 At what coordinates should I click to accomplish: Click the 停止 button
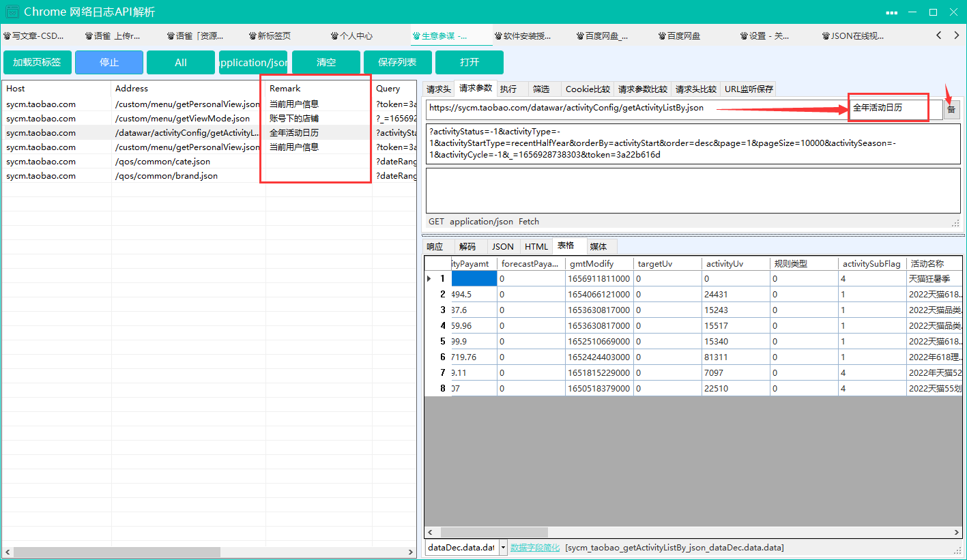[x=109, y=63]
